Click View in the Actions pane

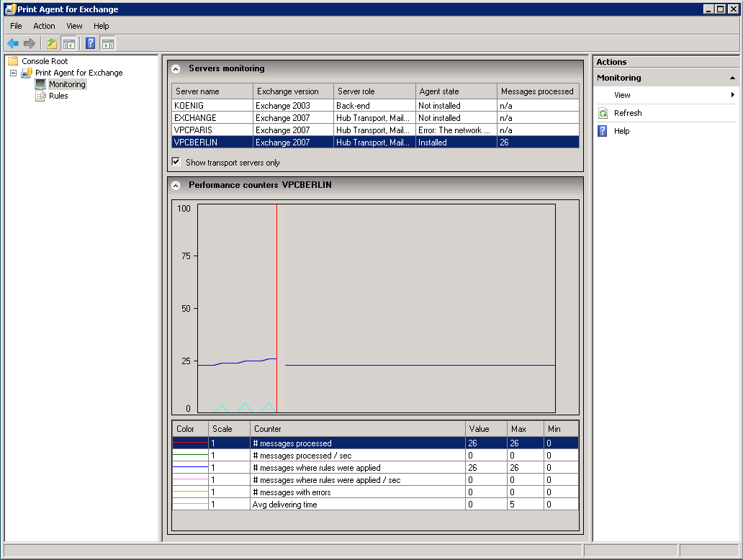(622, 95)
